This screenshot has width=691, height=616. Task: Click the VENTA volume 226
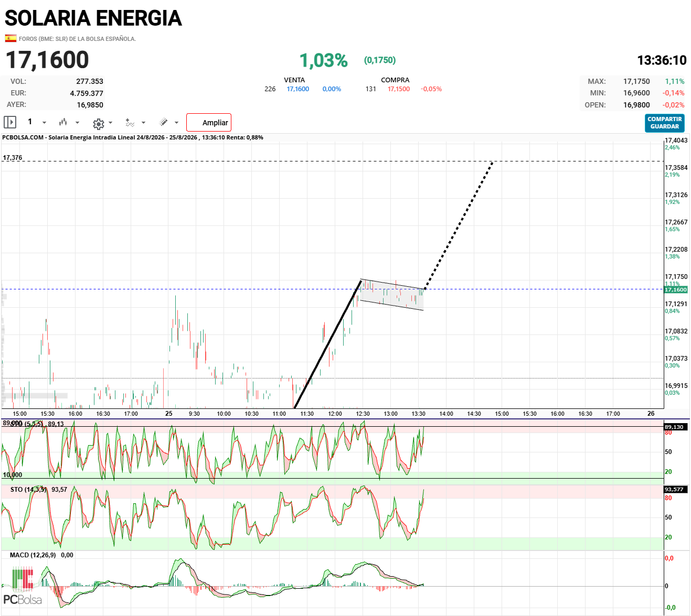coord(270,89)
